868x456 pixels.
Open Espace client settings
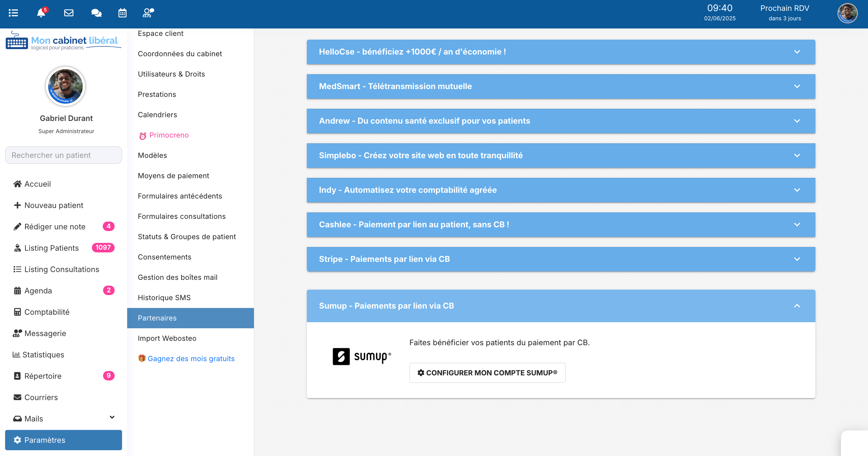pos(191,34)
